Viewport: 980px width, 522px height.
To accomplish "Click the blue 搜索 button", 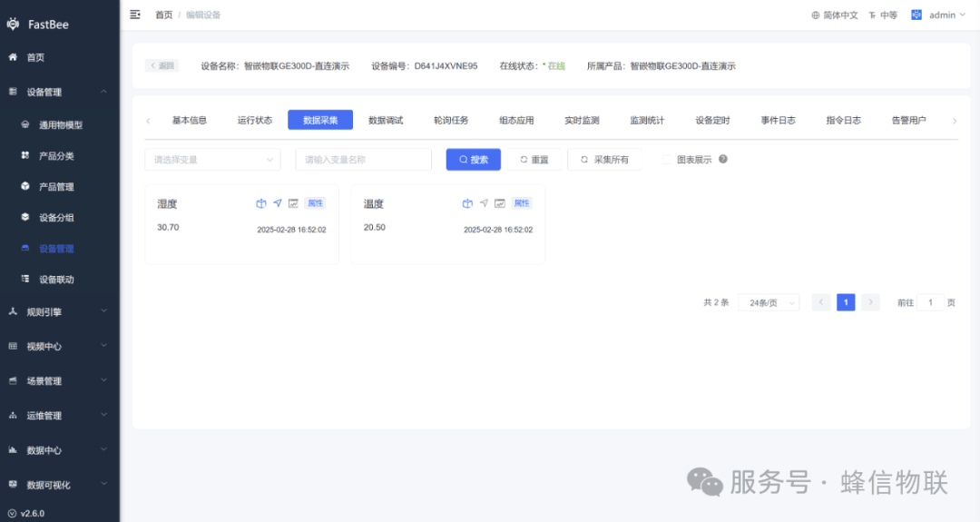I will [473, 160].
